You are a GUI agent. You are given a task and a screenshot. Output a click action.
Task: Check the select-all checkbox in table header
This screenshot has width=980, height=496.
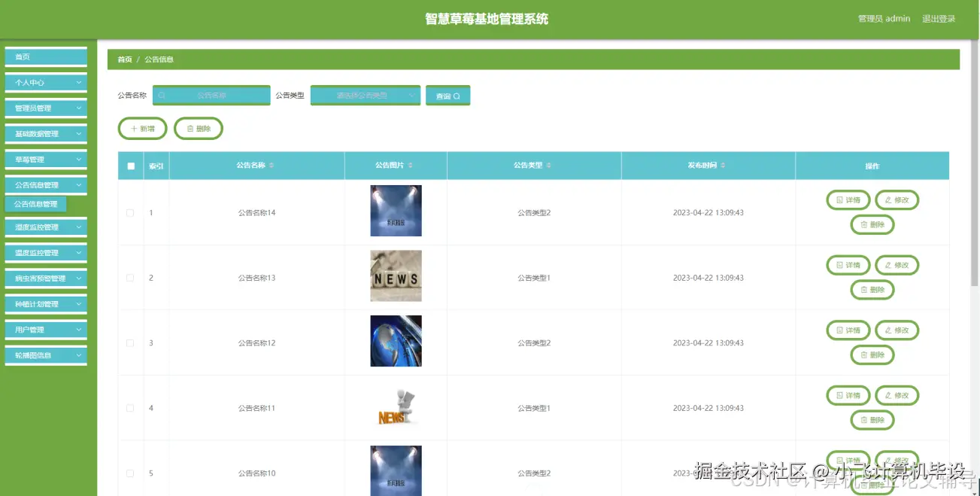tap(130, 165)
